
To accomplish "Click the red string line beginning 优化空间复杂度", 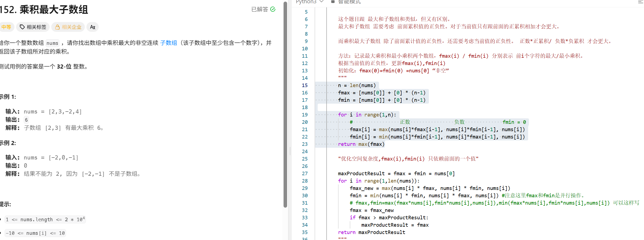I will [x=408, y=159].
